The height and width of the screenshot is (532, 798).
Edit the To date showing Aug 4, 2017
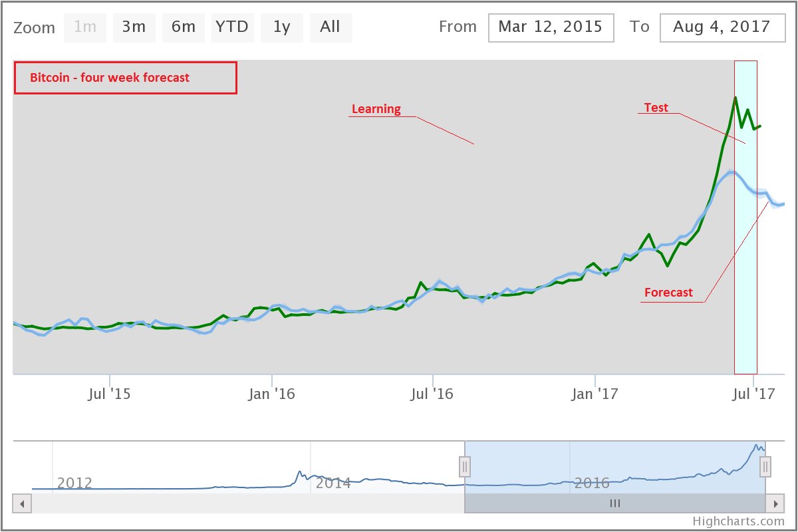click(722, 27)
